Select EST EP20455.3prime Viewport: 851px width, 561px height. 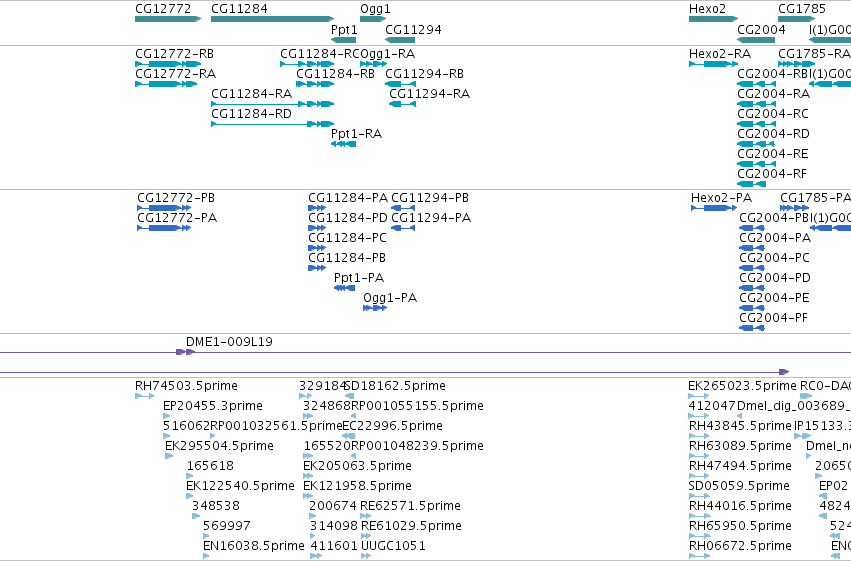point(166,416)
